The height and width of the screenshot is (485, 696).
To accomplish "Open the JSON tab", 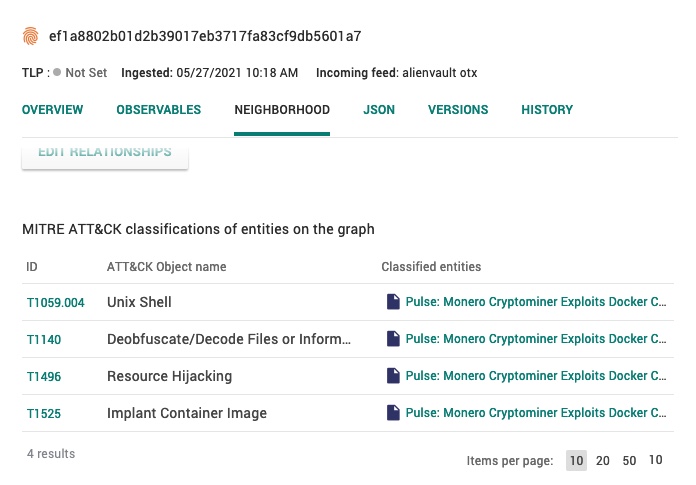I will coord(379,110).
